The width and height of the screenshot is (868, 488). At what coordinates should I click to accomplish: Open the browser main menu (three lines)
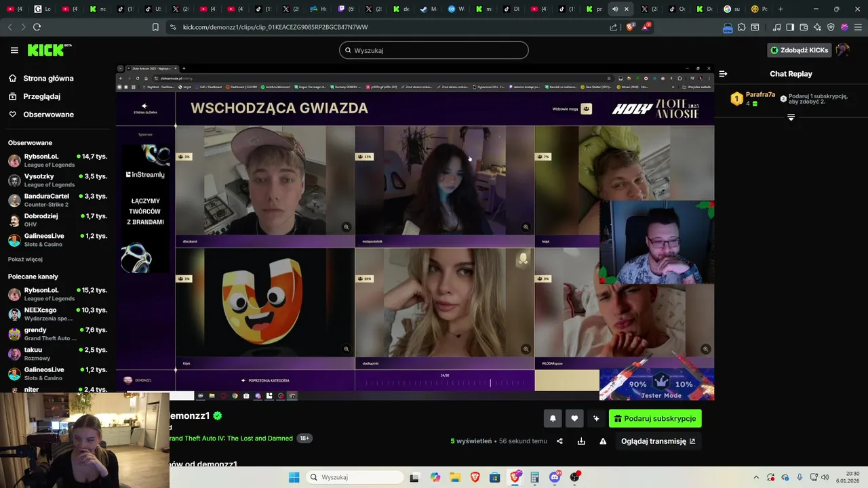click(858, 27)
